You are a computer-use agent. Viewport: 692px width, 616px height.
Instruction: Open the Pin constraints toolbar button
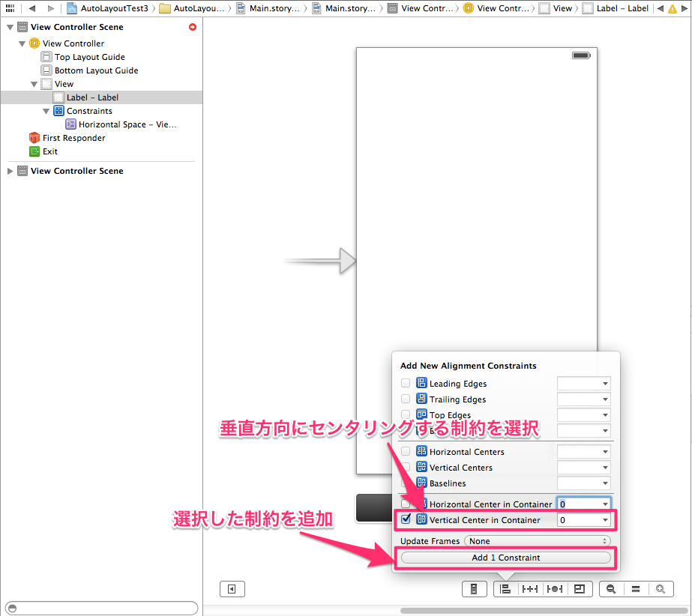529,588
